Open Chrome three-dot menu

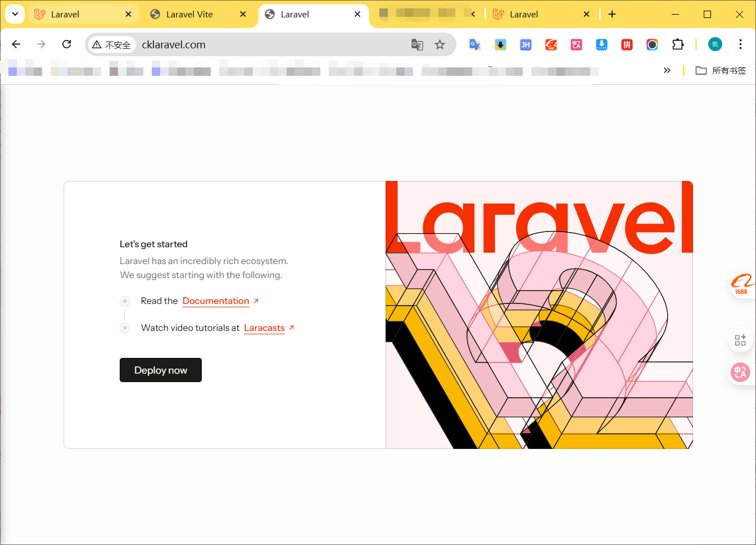click(740, 44)
